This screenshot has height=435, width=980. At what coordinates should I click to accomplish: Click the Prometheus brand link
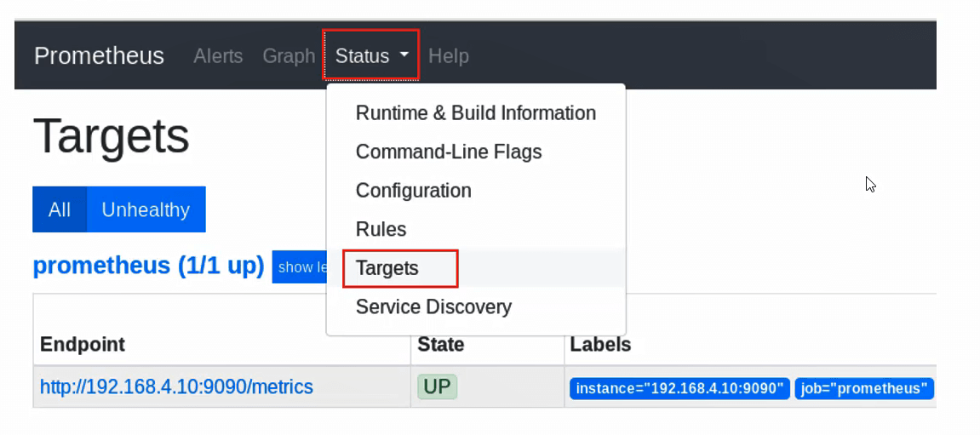point(99,55)
